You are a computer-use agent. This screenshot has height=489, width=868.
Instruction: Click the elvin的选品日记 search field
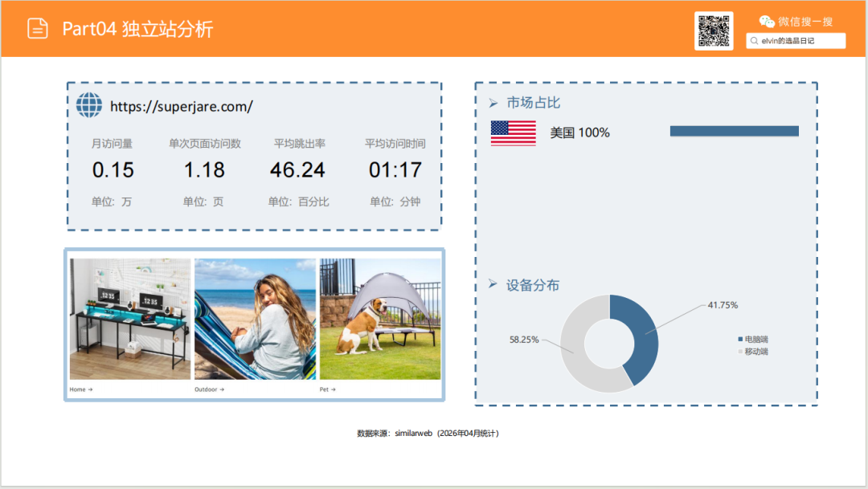(800, 40)
